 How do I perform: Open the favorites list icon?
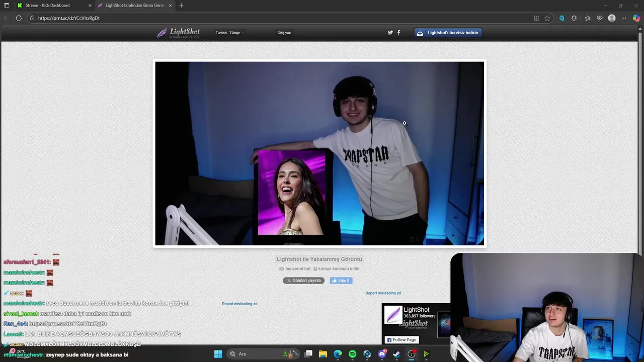coord(587,18)
